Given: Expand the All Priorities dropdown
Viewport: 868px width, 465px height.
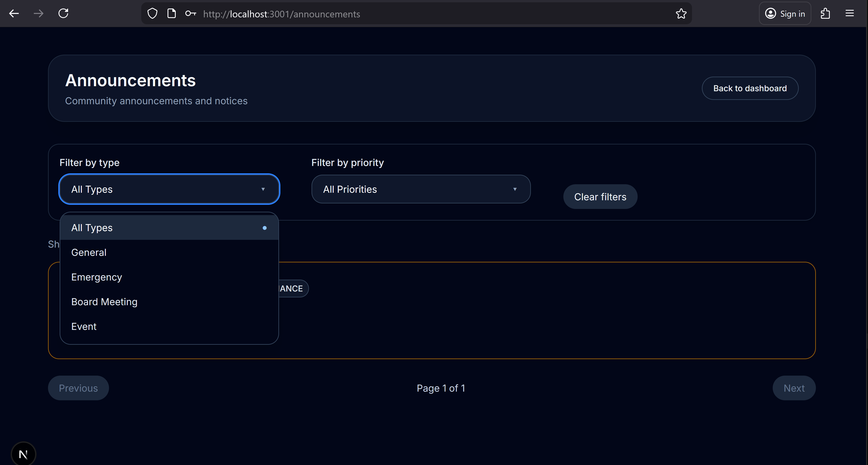Looking at the screenshot, I should [x=421, y=189].
